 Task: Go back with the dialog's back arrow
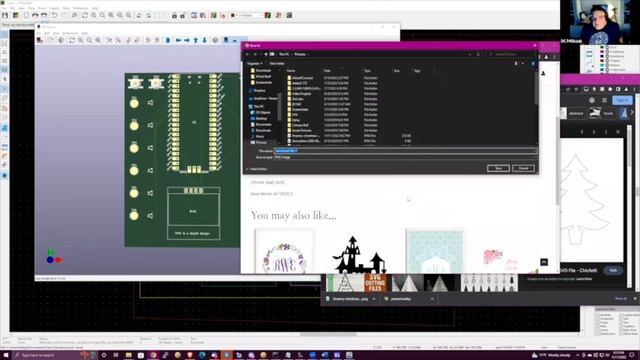248,54
